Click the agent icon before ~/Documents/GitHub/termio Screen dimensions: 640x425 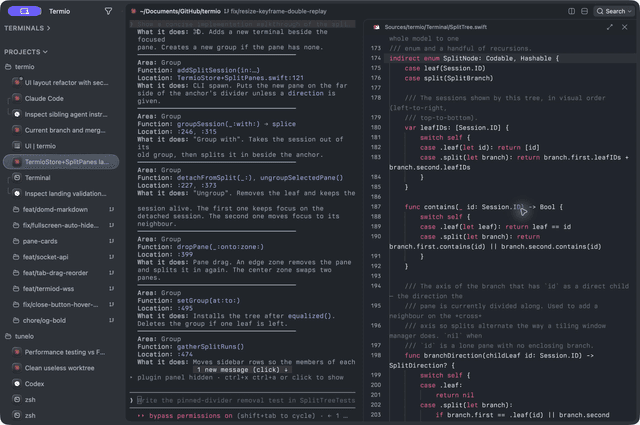pos(133,11)
